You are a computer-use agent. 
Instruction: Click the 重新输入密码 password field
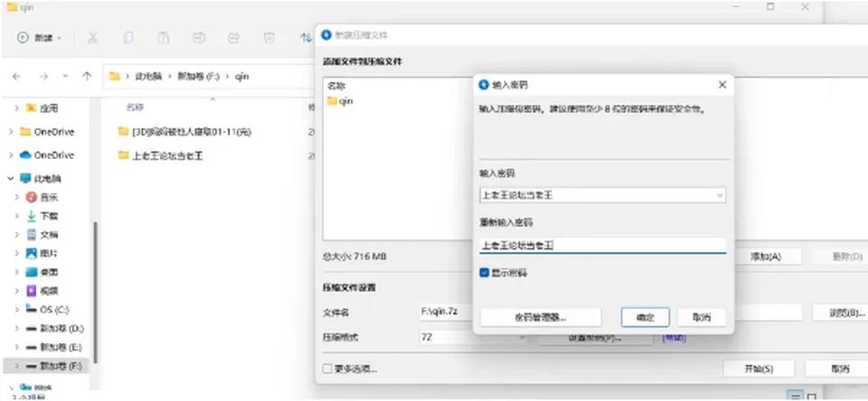[x=602, y=246]
